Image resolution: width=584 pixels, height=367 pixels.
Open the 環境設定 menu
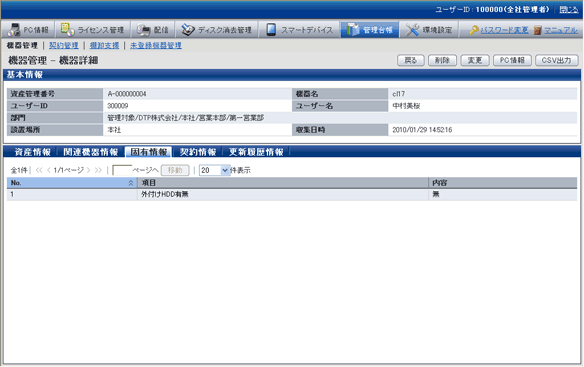pyautogui.click(x=429, y=30)
